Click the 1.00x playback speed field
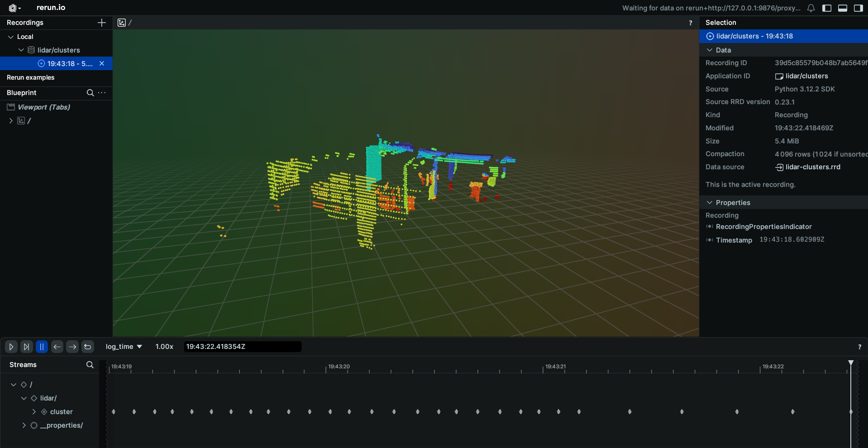Viewport: 868px width, 448px height. click(x=164, y=347)
